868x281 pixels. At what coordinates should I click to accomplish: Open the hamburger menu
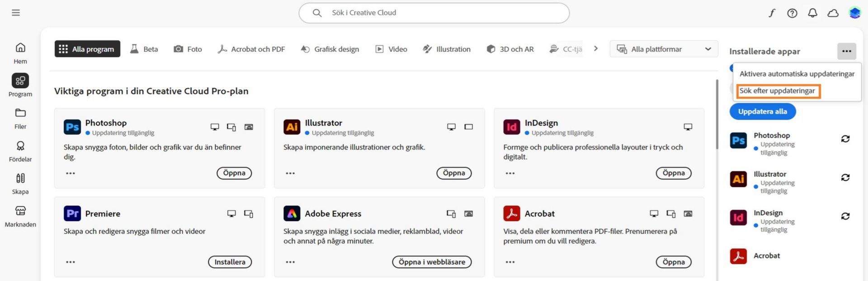point(16,13)
